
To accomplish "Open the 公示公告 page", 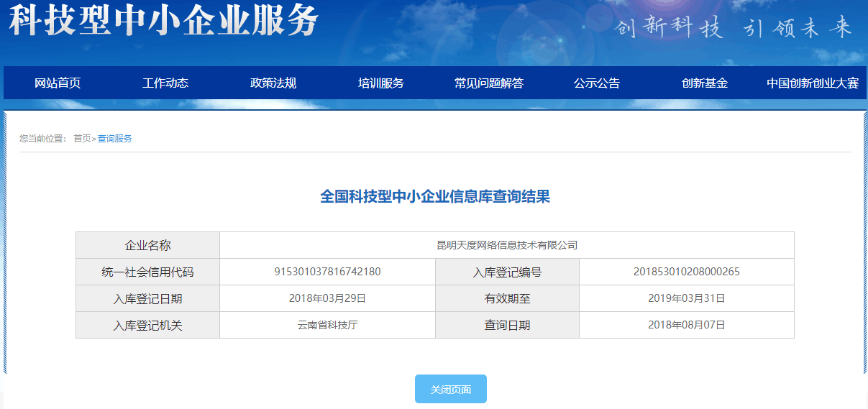I will (597, 83).
